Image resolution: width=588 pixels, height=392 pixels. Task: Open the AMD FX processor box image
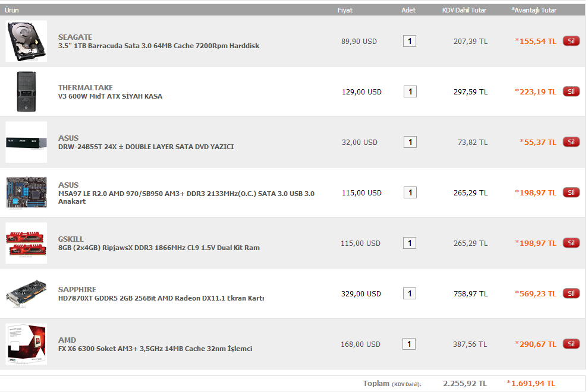click(x=26, y=344)
